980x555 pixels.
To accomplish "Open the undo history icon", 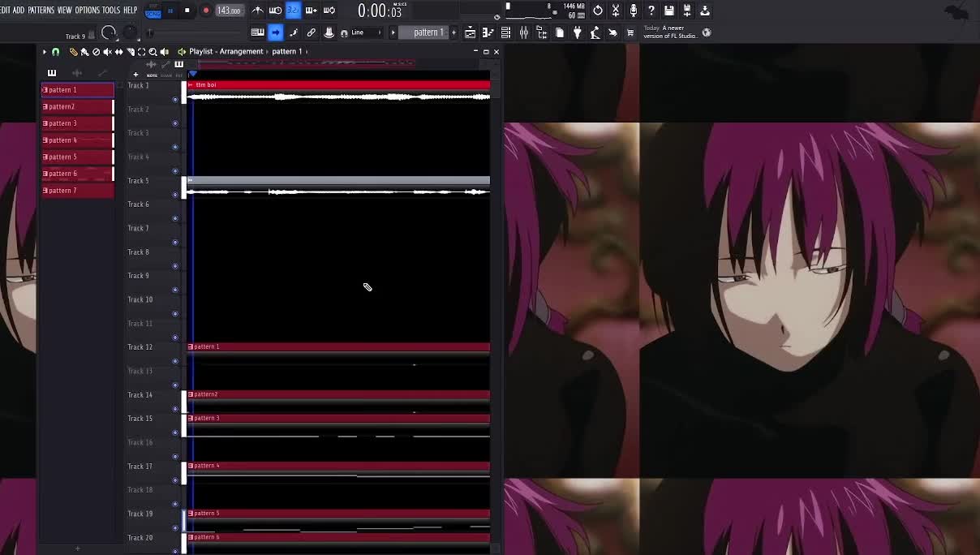I will coord(598,11).
